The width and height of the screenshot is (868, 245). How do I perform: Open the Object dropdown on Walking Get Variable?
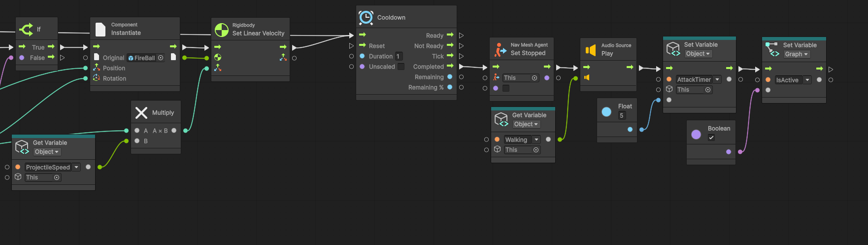pyautogui.click(x=526, y=124)
